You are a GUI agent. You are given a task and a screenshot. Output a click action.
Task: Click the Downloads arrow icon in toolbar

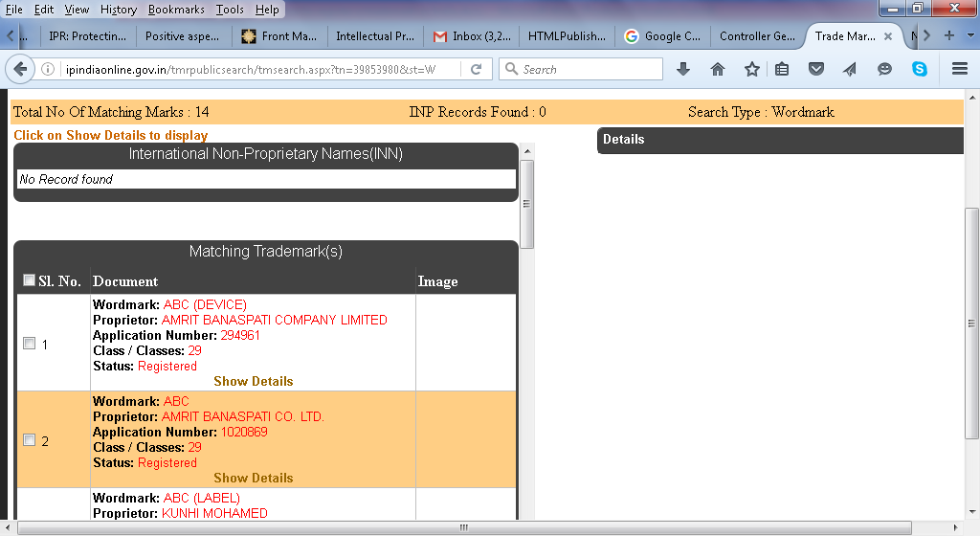683,69
